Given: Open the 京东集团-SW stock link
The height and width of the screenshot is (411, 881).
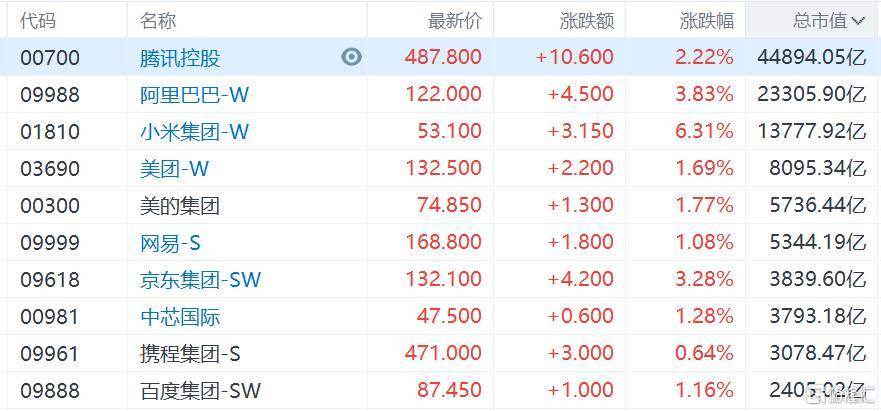Looking at the screenshot, I should 200,280.
